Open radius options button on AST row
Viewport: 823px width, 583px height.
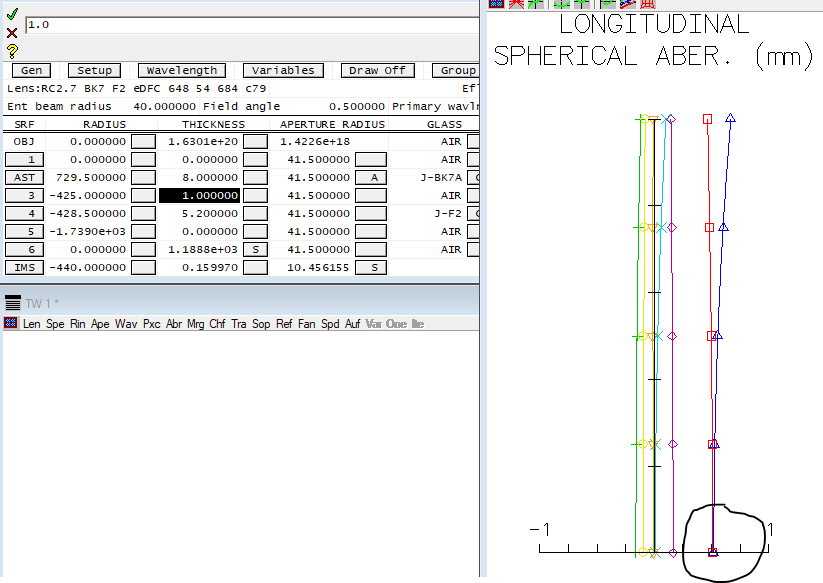pos(143,177)
